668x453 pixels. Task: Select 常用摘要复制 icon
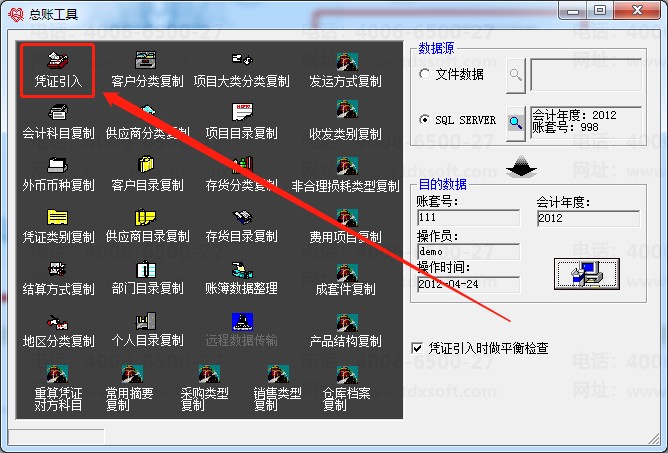pos(130,388)
